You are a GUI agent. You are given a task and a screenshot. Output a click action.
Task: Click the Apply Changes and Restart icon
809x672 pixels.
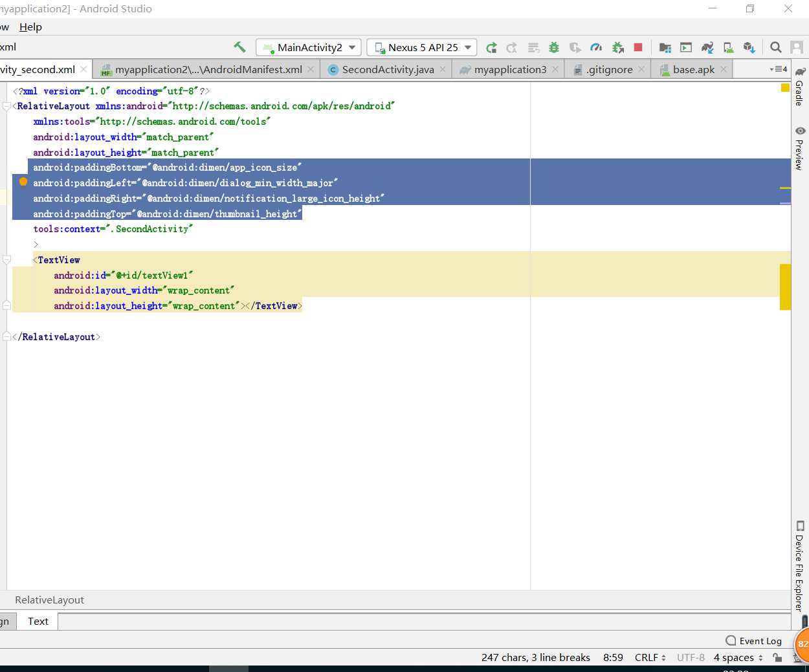(491, 47)
